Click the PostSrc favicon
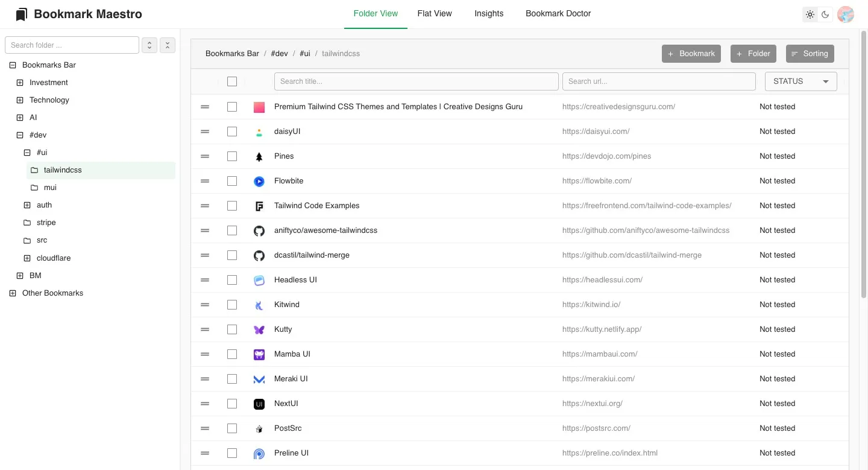The image size is (868, 470). (259, 428)
